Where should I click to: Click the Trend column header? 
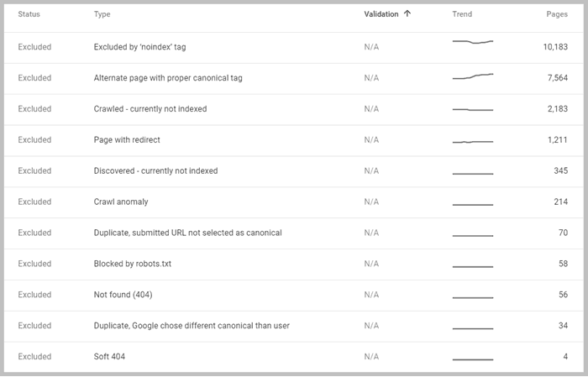pos(462,14)
